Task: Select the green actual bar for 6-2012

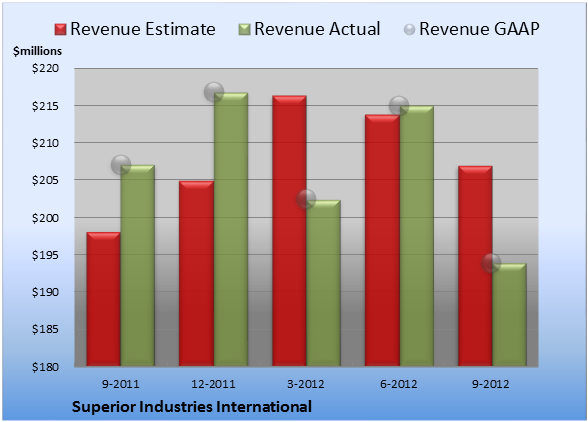Action: click(417, 236)
